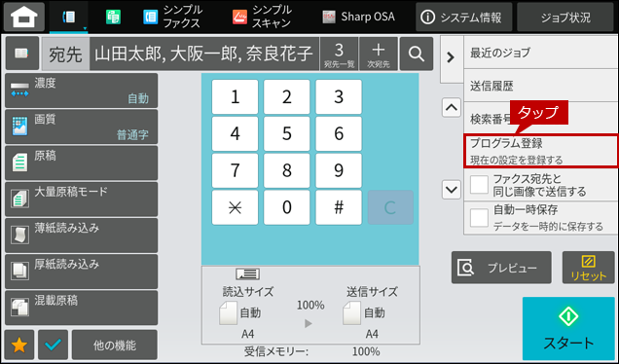Open 濃度 density setting

tap(82, 91)
